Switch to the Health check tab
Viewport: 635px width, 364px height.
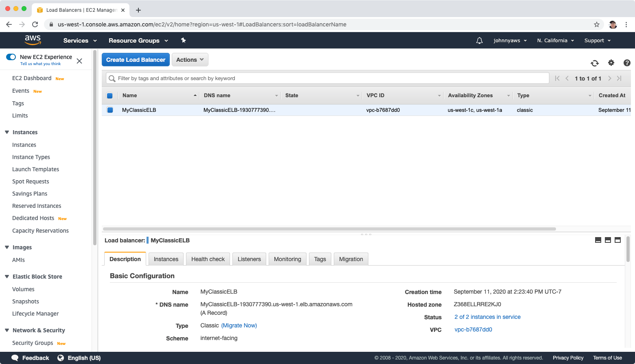point(208,259)
